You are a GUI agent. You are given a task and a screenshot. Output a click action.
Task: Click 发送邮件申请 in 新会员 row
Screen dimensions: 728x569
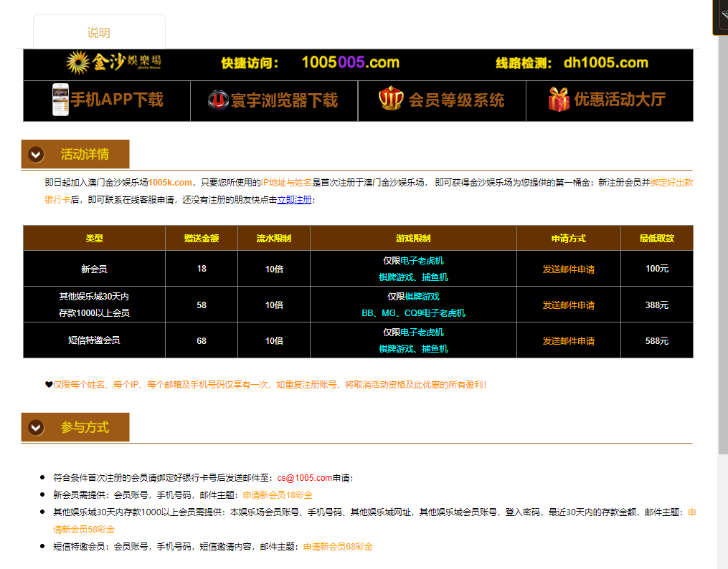tap(568, 269)
